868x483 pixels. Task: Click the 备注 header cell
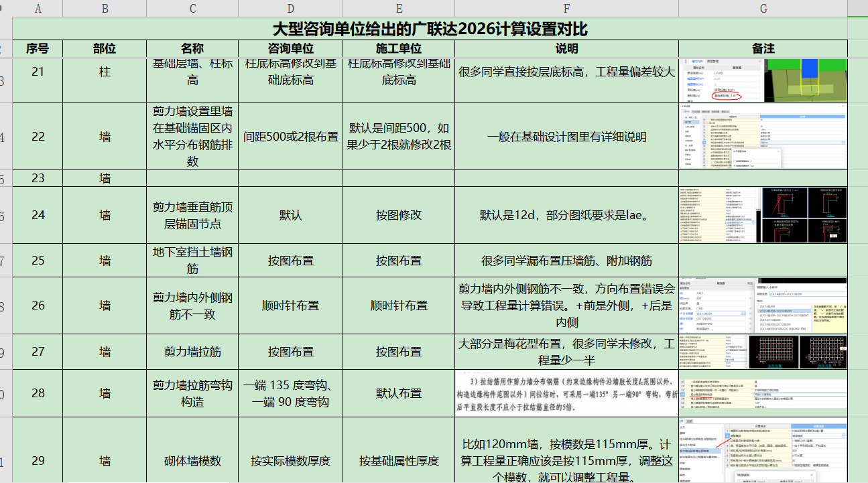pyautogui.click(x=763, y=49)
